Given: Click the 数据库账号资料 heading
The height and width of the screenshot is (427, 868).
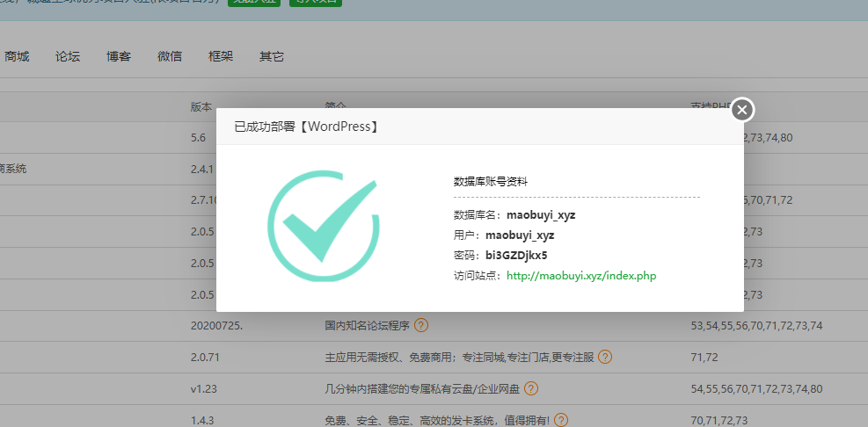Looking at the screenshot, I should [x=491, y=181].
